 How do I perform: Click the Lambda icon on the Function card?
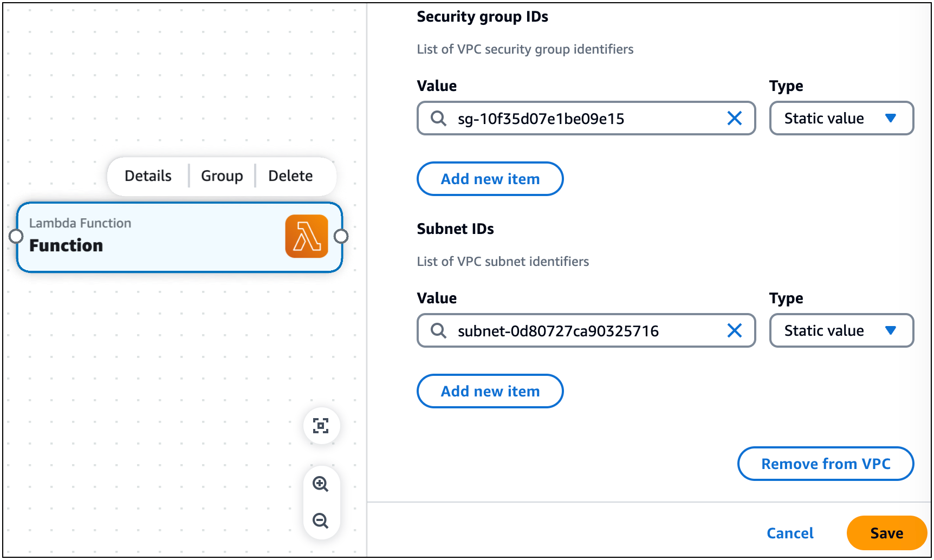[307, 237]
